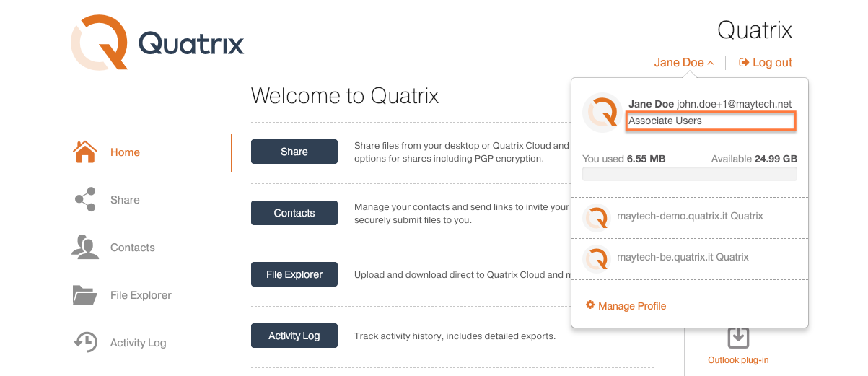
Task: Click the 'You used 6.55 MB' text
Action: pyautogui.click(x=624, y=159)
